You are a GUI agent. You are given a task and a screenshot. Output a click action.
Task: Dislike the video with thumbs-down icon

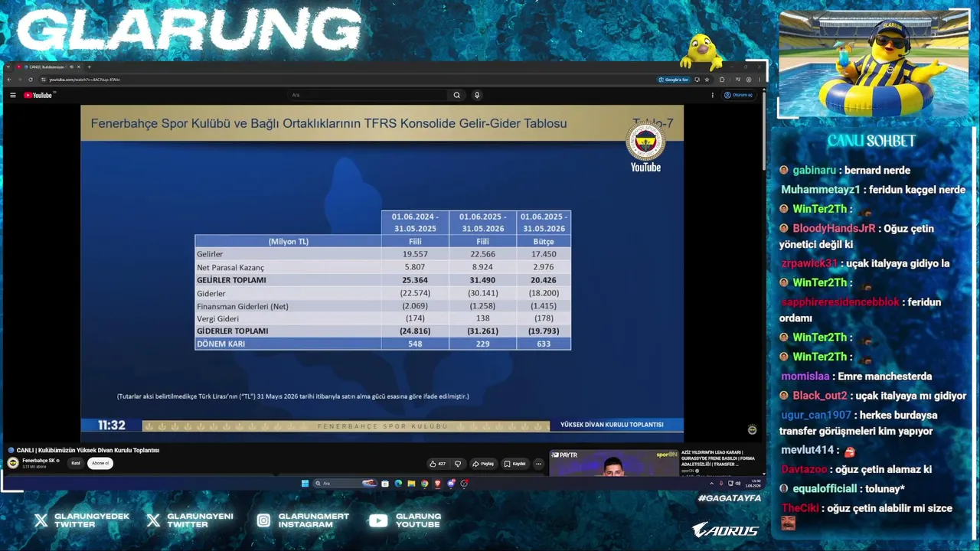click(x=458, y=464)
